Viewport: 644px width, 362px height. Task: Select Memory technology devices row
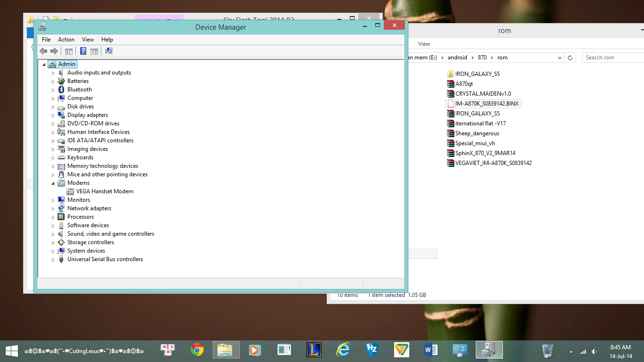[103, 166]
